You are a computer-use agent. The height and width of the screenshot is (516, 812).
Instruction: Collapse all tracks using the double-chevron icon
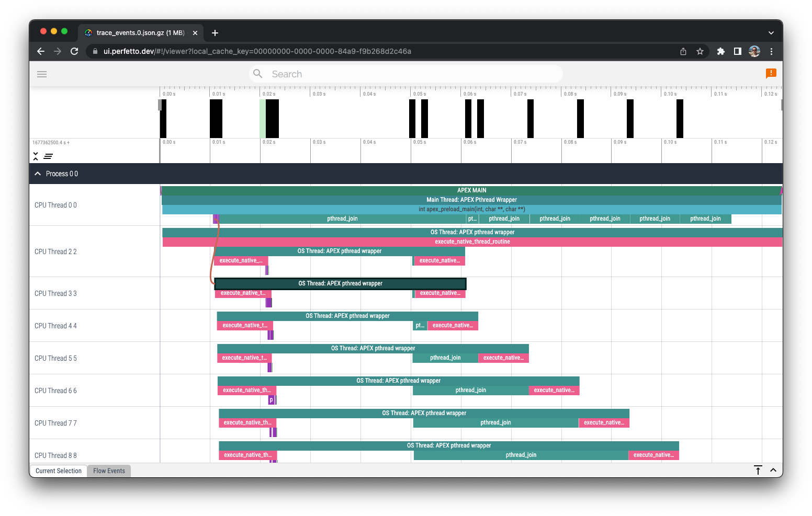pyautogui.click(x=36, y=156)
